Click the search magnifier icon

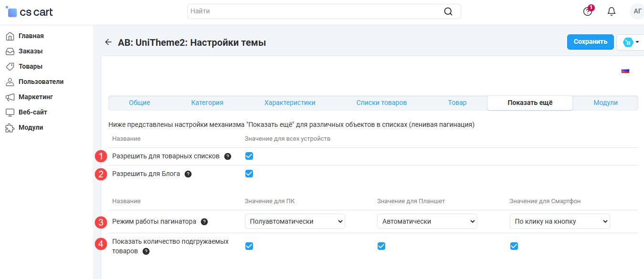448,11
